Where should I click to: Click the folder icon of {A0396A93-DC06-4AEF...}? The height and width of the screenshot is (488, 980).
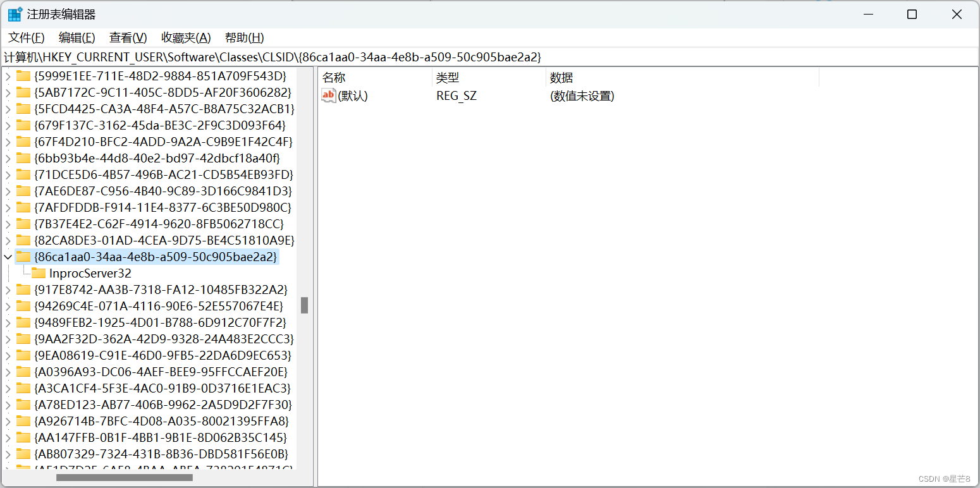[23, 372]
